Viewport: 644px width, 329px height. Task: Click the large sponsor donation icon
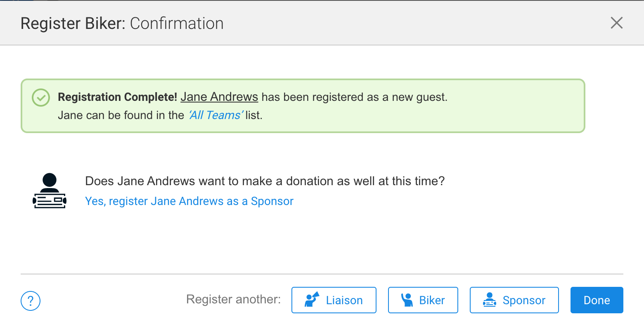tap(50, 191)
